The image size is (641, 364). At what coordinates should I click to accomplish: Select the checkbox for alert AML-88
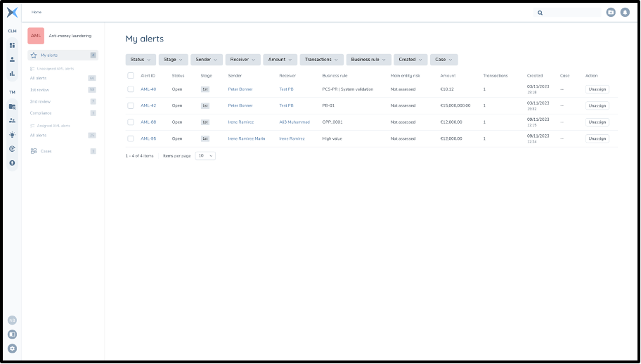click(x=131, y=122)
